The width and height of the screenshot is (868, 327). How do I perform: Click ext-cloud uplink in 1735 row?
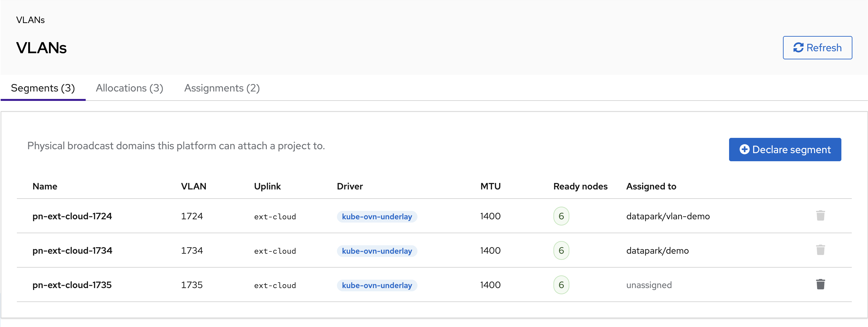pyautogui.click(x=275, y=285)
